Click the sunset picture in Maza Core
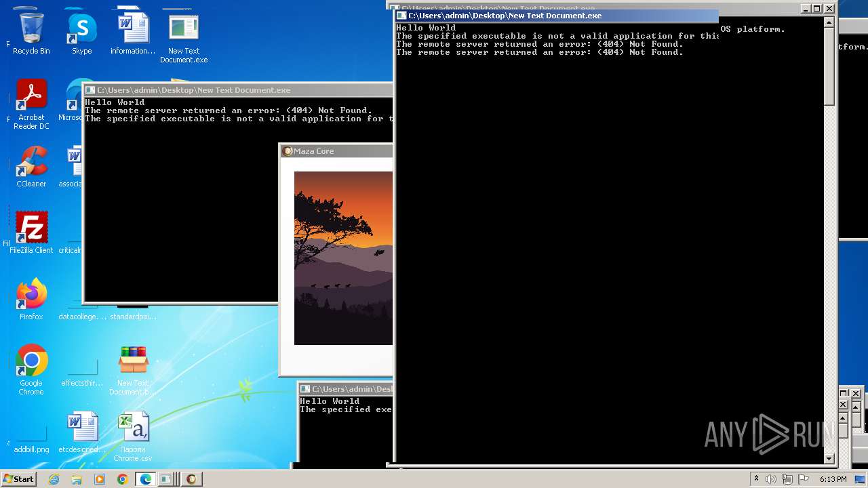This screenshot has width=868, height=488. 343,258
